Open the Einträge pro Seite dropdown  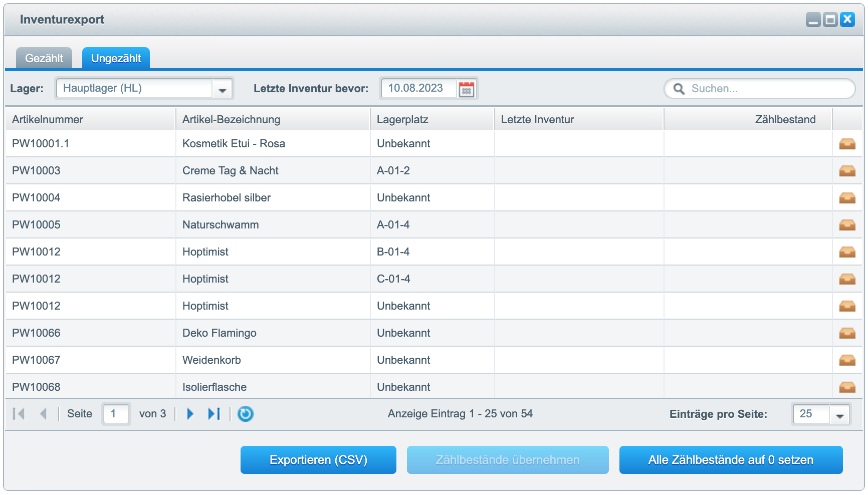point(840,414)
